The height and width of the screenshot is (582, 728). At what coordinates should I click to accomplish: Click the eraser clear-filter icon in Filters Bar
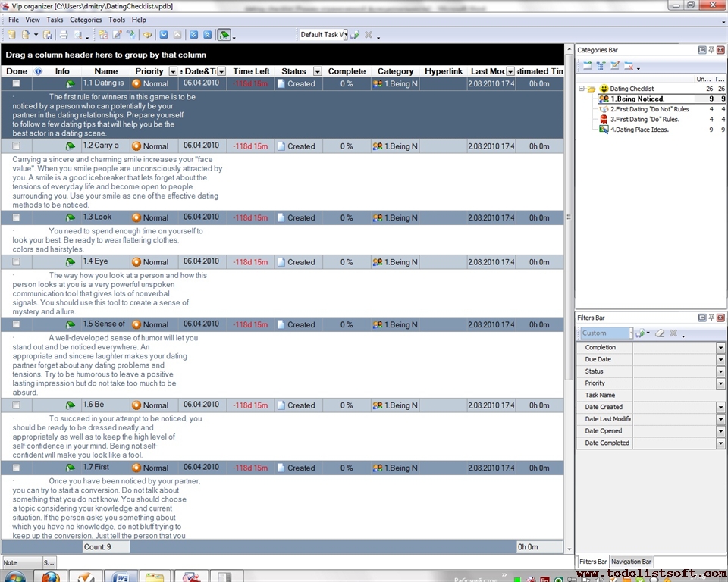click(660, 333)
